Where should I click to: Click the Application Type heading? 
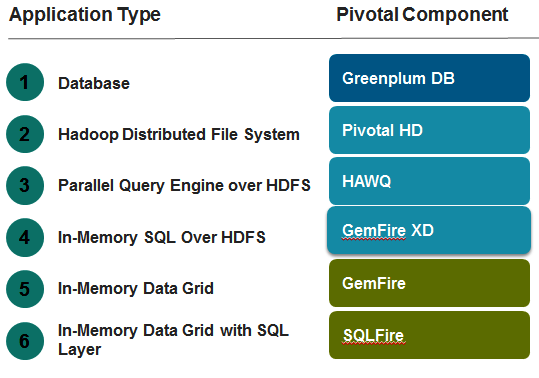tap(85, 15)
